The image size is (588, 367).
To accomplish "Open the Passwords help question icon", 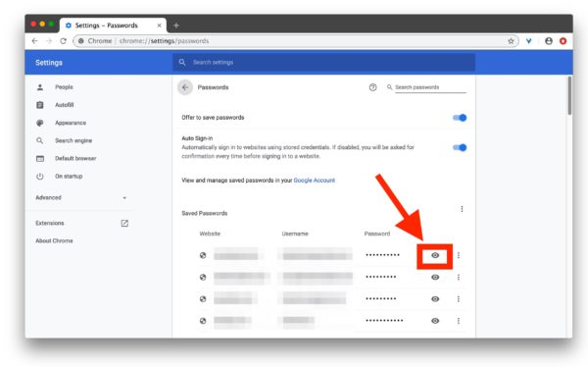I will click(372, 87).
